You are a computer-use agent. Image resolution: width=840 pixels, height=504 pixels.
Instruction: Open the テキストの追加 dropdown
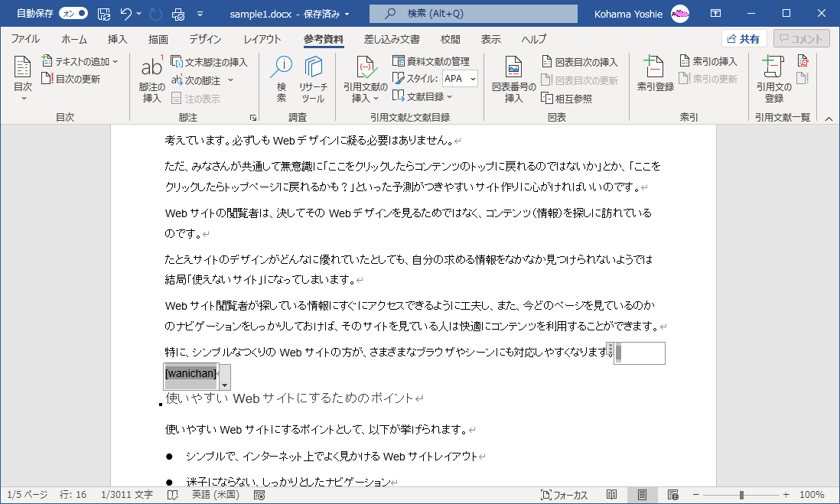(x=80, y=62)
